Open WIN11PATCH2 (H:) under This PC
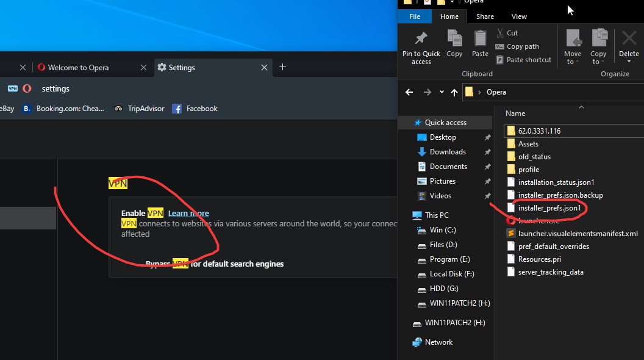 tap(460, 303)
